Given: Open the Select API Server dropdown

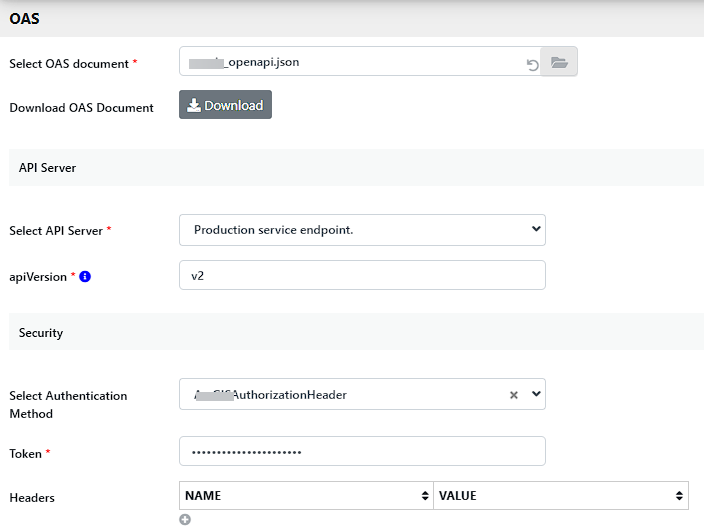Looking at the screenshot, I should pyautogui.click(x=362, y=230).
